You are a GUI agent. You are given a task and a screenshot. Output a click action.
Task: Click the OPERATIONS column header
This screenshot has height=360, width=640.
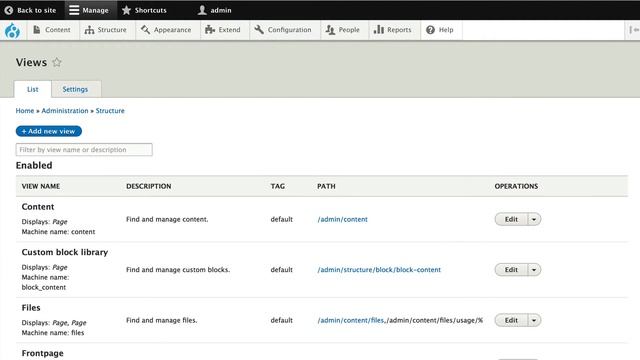pos(516,186)
